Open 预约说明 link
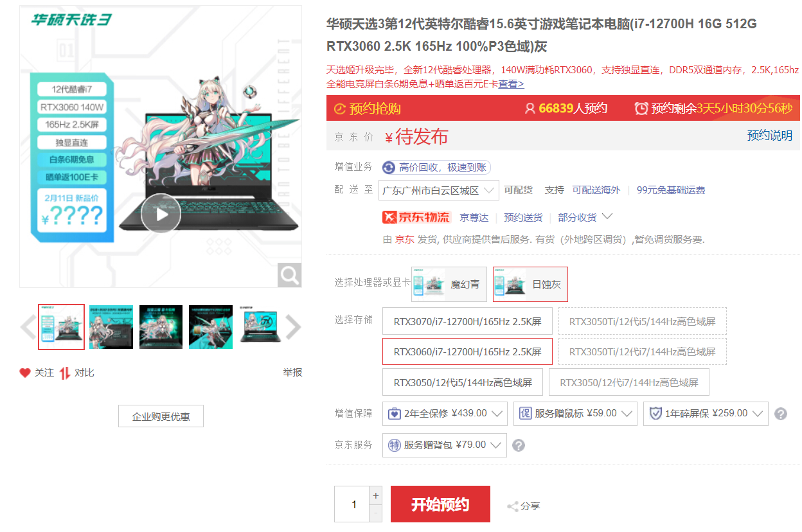The width and height of the screenshot is (802, 532). tap(769, 136)
